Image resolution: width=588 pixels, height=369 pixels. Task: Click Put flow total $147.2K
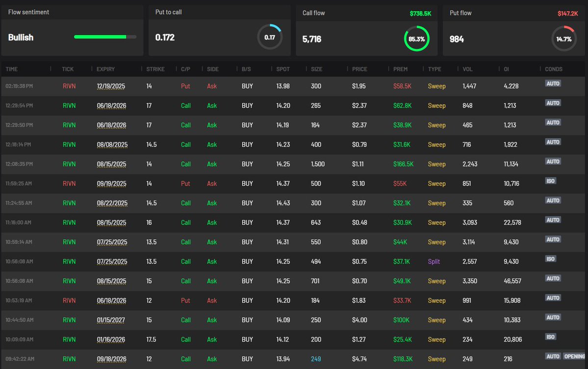point(568,14)
